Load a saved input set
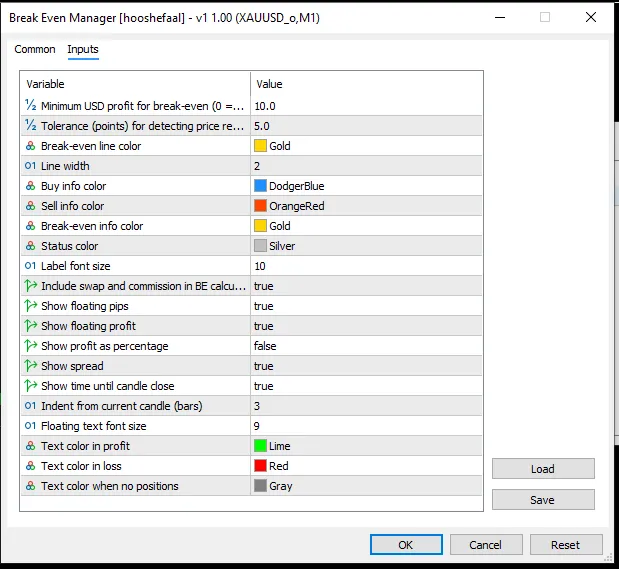 coord(543,469)
